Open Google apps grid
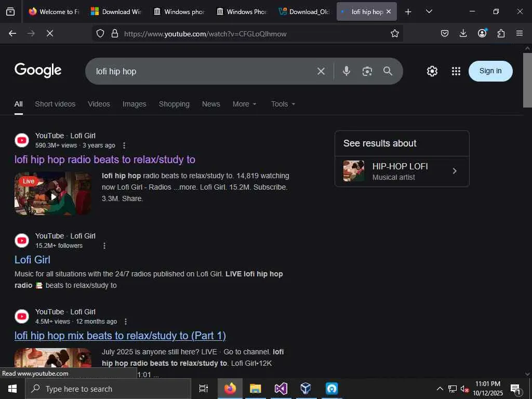The width and height of the screenshot is (532, 399). 456,71
